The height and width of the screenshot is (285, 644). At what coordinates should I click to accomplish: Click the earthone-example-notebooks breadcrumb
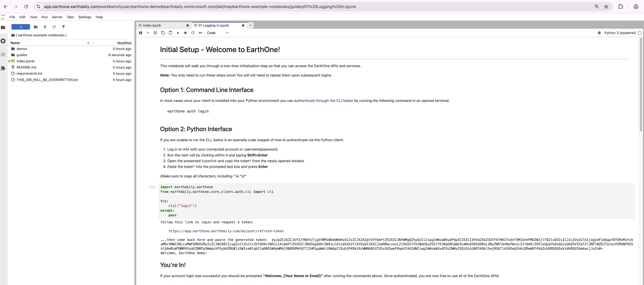point(41,35)
